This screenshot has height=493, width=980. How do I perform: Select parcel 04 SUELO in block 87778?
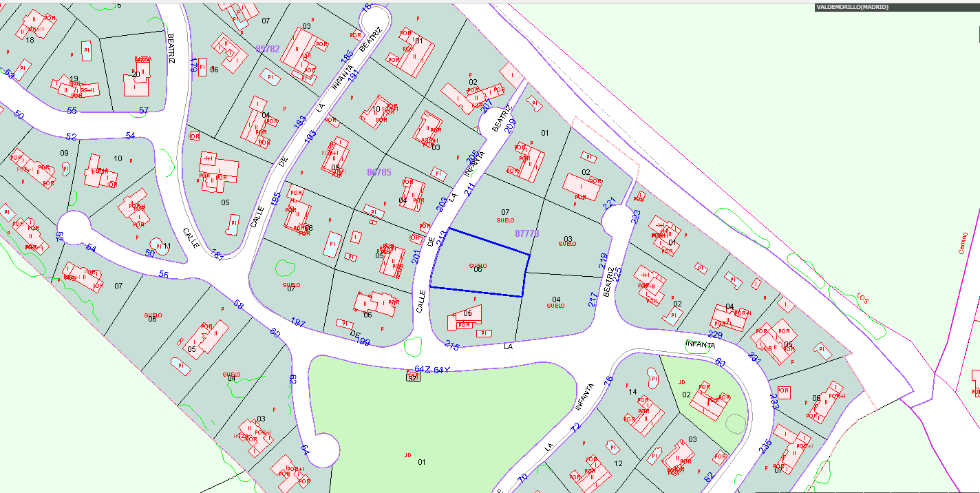(556, 302)
